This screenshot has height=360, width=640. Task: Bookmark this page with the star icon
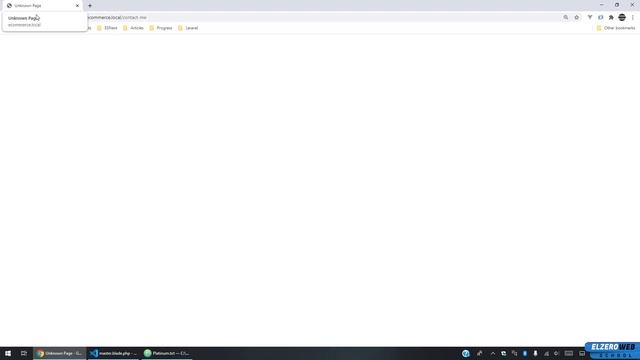[x=577, y=18]
